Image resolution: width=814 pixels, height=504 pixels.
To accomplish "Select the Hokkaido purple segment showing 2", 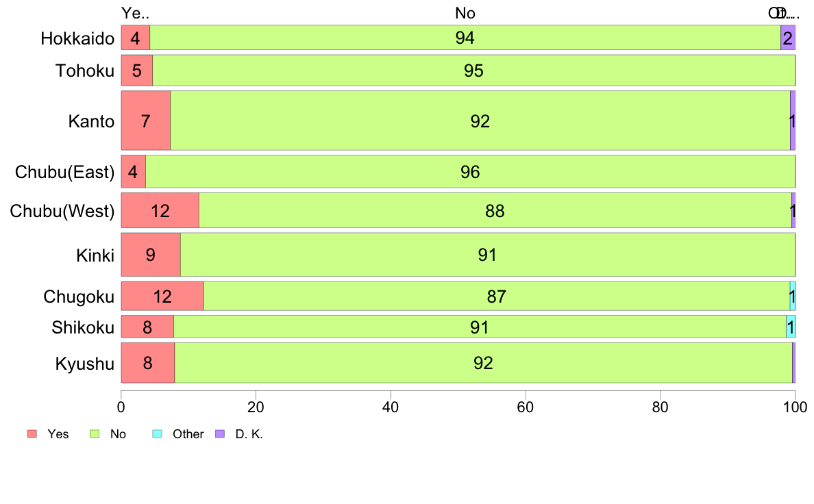I will (787, 38).
